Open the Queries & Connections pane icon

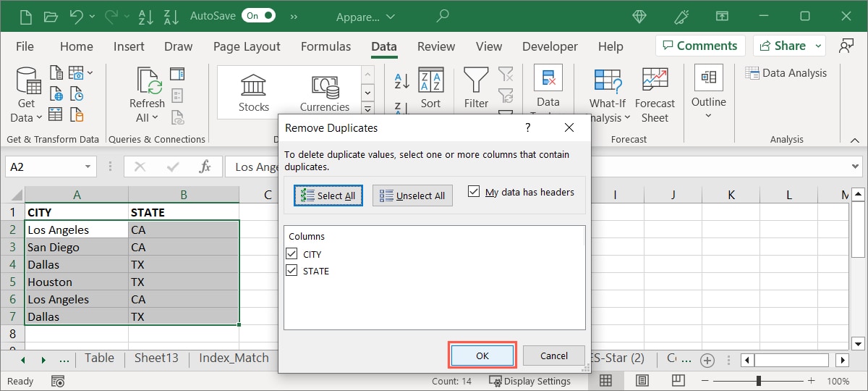[x=177, y=73]
